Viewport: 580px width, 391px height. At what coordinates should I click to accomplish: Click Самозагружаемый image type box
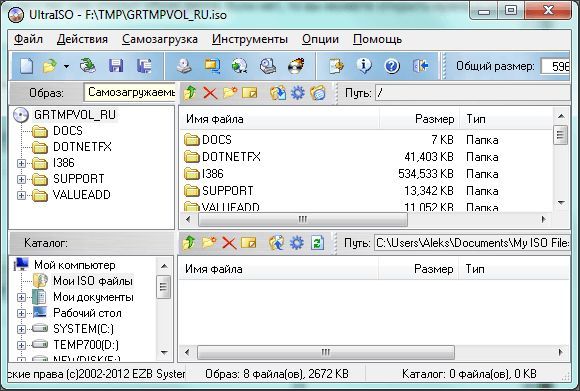130,92
